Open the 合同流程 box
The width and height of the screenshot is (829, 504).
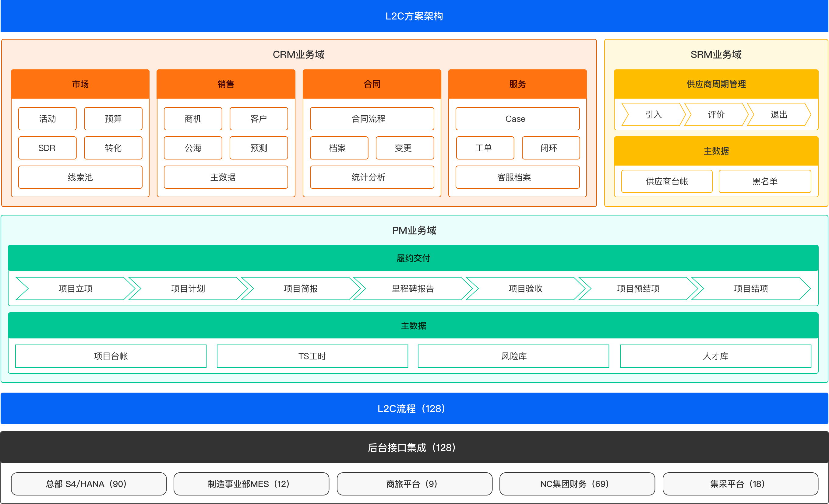pos(372,119)
